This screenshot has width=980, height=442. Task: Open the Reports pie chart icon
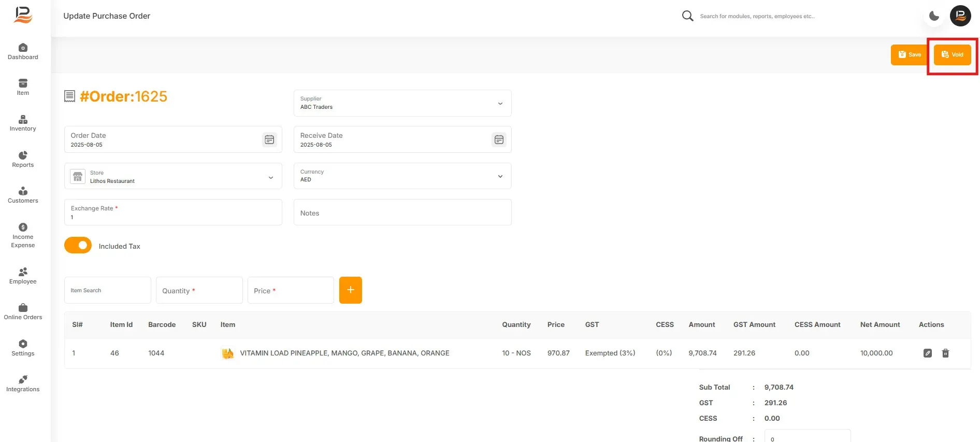[x=23, y=155]
